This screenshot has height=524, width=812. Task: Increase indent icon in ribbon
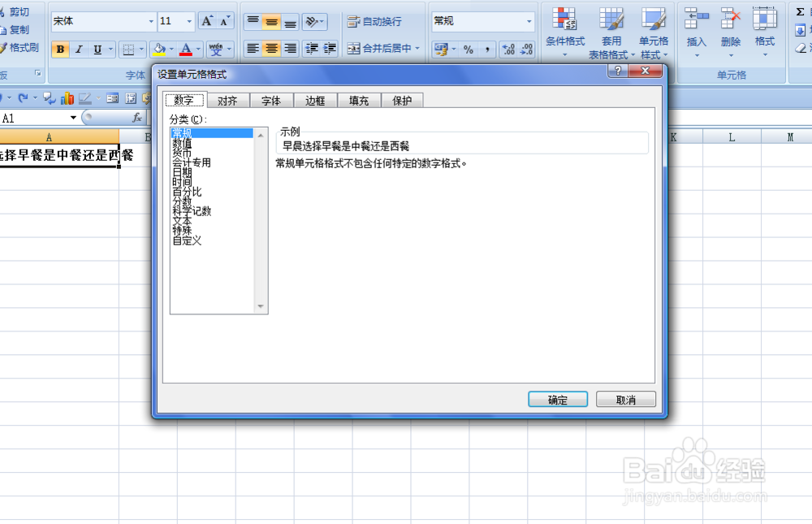330,49
